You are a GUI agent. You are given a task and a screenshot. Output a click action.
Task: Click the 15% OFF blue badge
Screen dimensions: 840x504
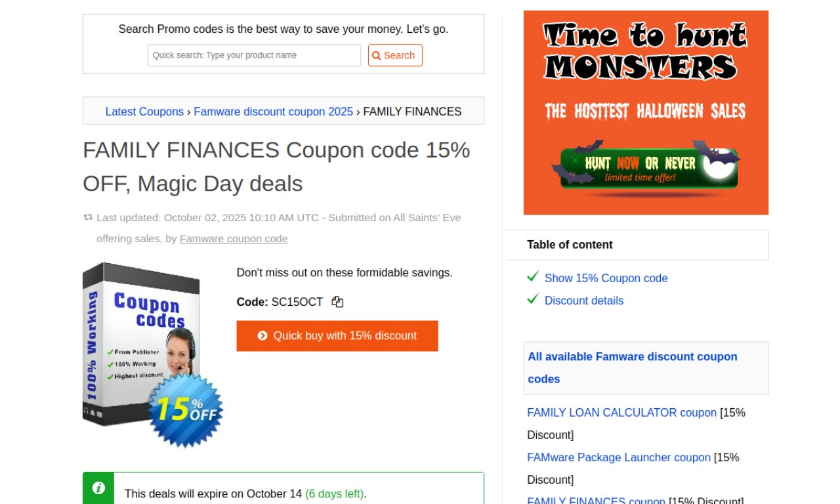(186, 410)
